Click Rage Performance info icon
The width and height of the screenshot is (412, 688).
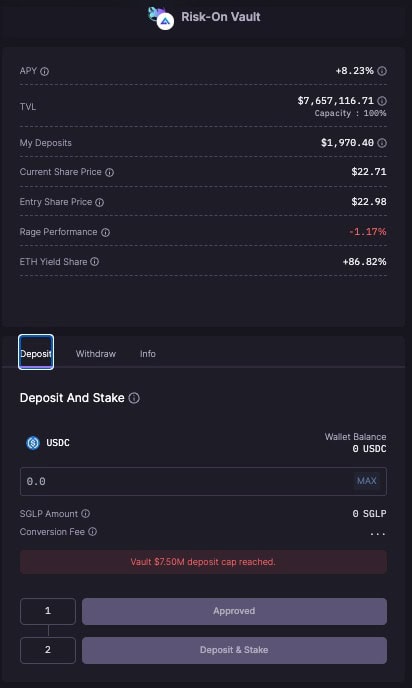tap(105, 232)
